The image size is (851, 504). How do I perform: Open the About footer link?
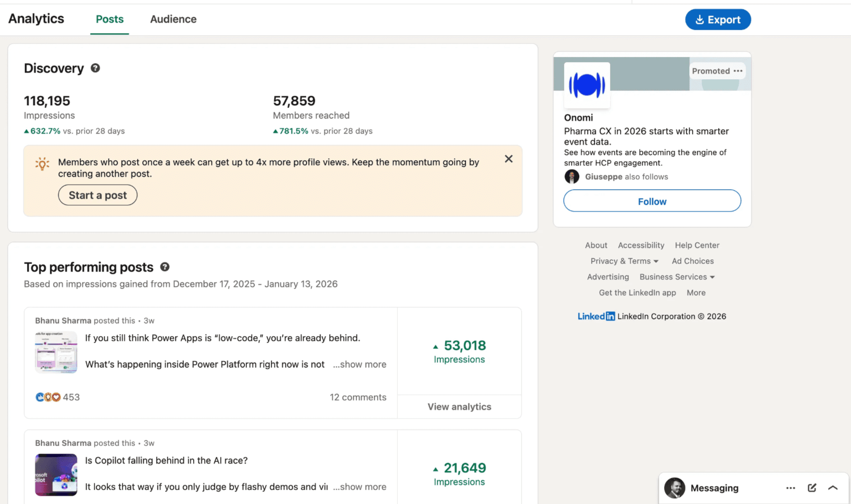point(596,246)
